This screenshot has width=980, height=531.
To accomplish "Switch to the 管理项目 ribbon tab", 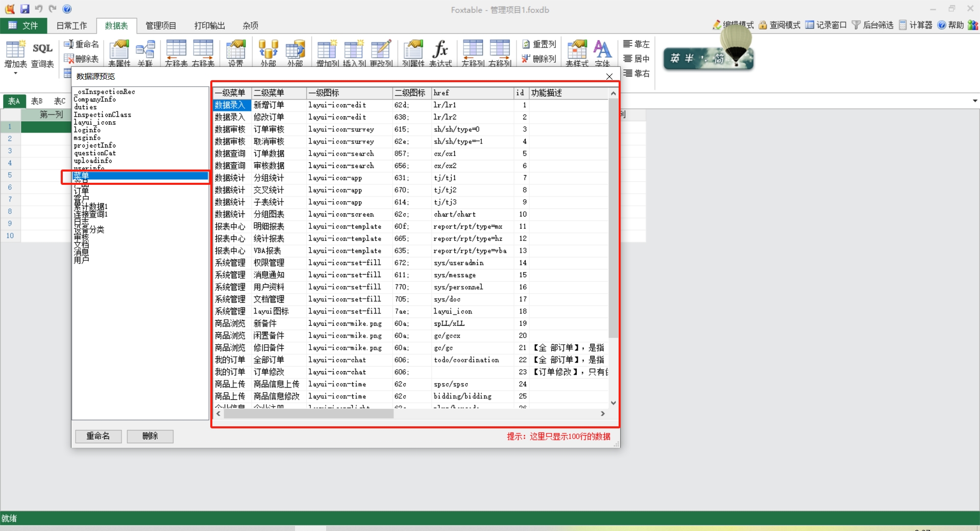I will (x=161, y=26).
